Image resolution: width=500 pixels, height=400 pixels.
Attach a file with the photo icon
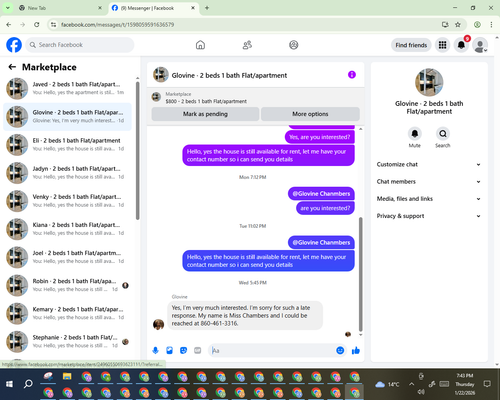pyautogui.click(x=169, y=350)
